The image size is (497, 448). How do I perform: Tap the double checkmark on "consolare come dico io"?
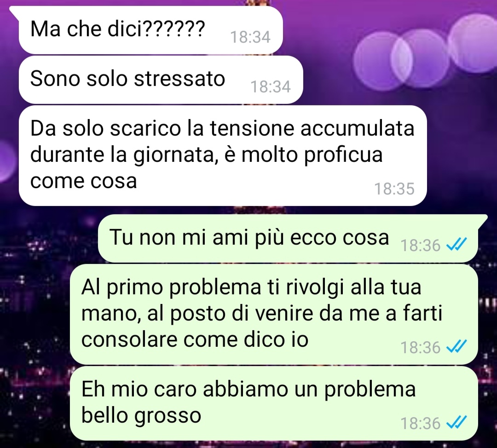coord(457,346)
